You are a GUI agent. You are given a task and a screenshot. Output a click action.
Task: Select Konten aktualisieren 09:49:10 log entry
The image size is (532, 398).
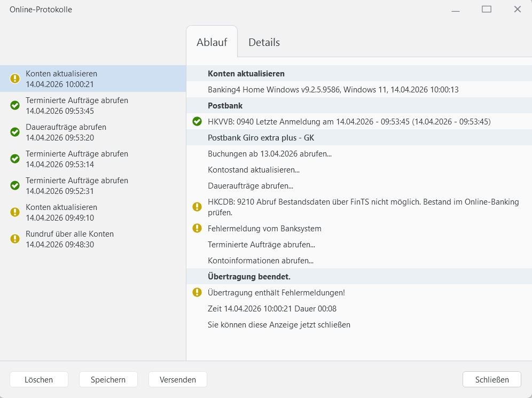[x=61, y=212]
